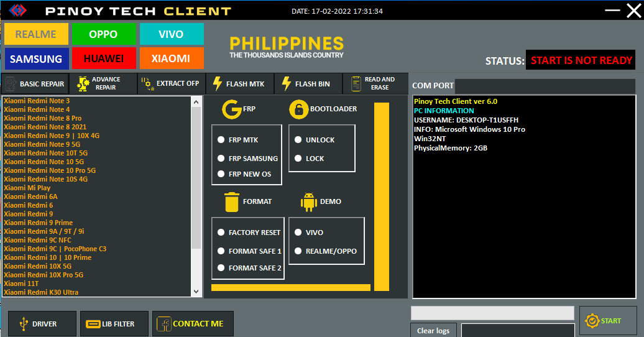Select Xiaomi Mi Play entry
This screenshot has width=644, height=337.
pos(27,188)
